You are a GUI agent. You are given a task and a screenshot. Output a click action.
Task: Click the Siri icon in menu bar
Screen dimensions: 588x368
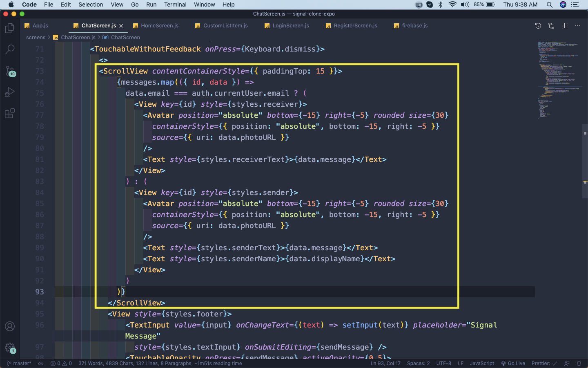click(x=563, y=4)
